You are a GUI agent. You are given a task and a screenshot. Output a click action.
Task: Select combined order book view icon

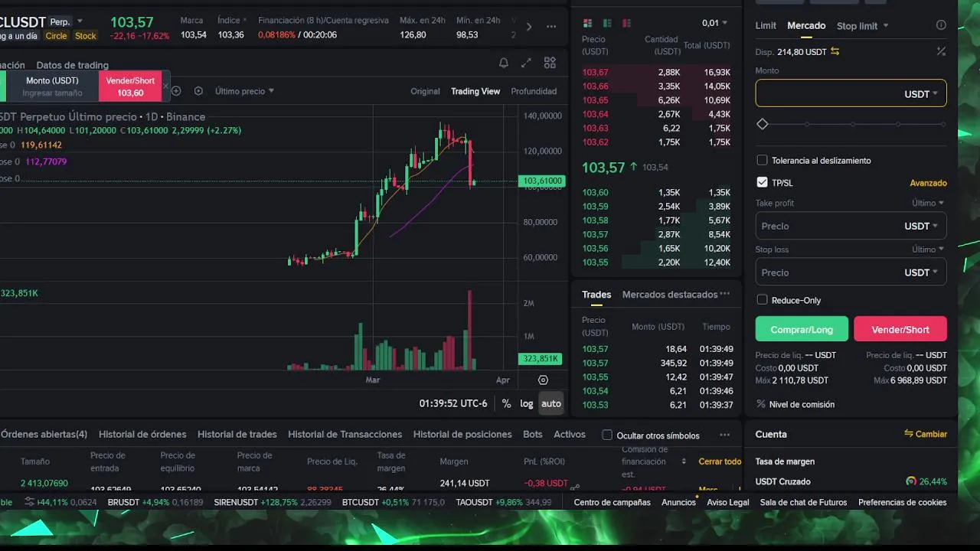588,24
